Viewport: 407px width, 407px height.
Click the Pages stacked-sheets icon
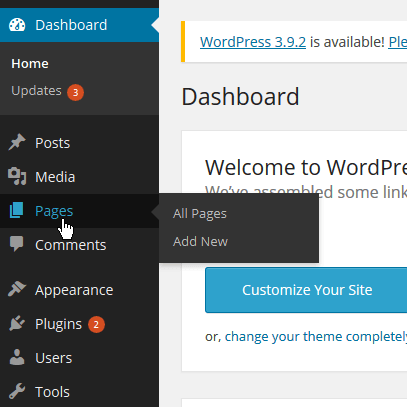coord(16,210)
